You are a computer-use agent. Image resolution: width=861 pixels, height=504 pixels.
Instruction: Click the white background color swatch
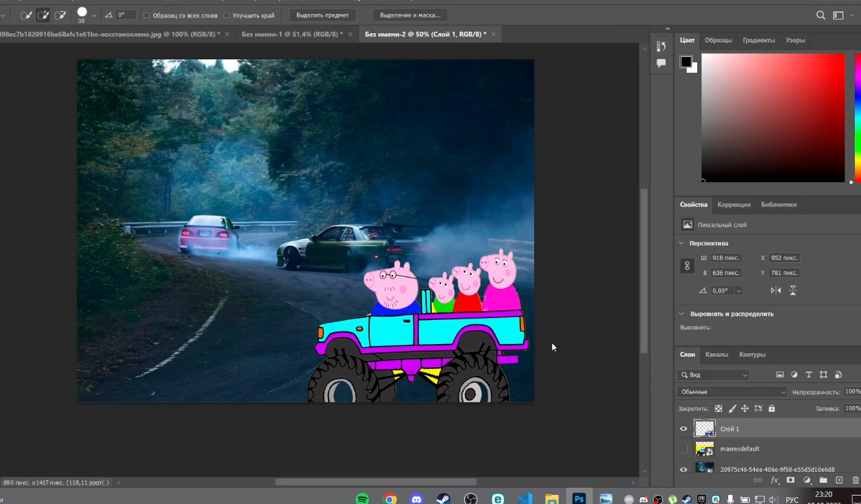694,69
